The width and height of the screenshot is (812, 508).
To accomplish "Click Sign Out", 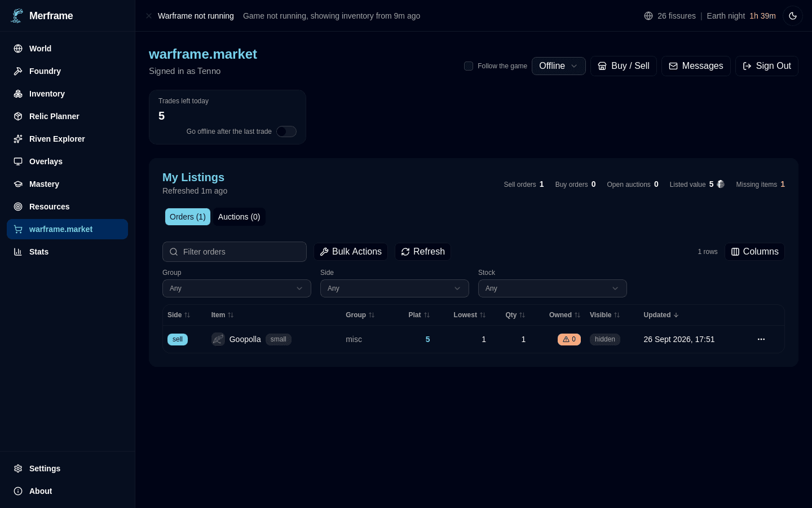I will [x=767, y=66].
